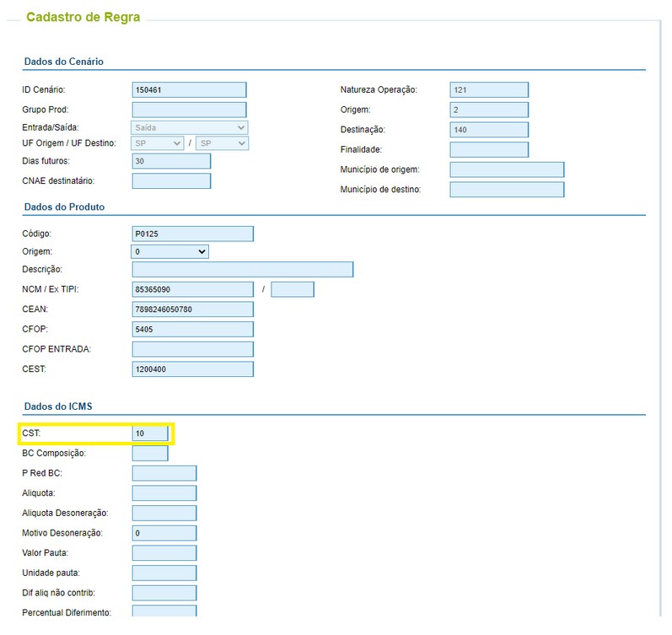672x635 pixels.
Task: Click the Dados do Cenário section heading
Action: click(63, 62)
